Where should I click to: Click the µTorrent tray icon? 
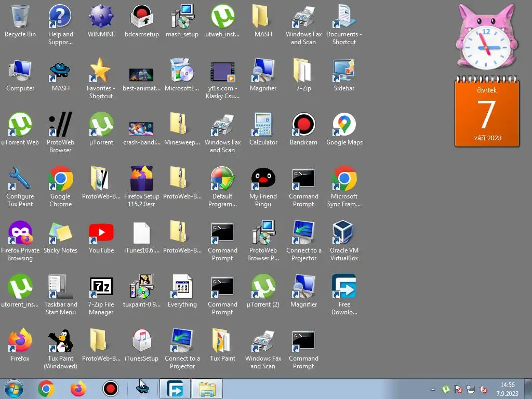click(445, 389)
